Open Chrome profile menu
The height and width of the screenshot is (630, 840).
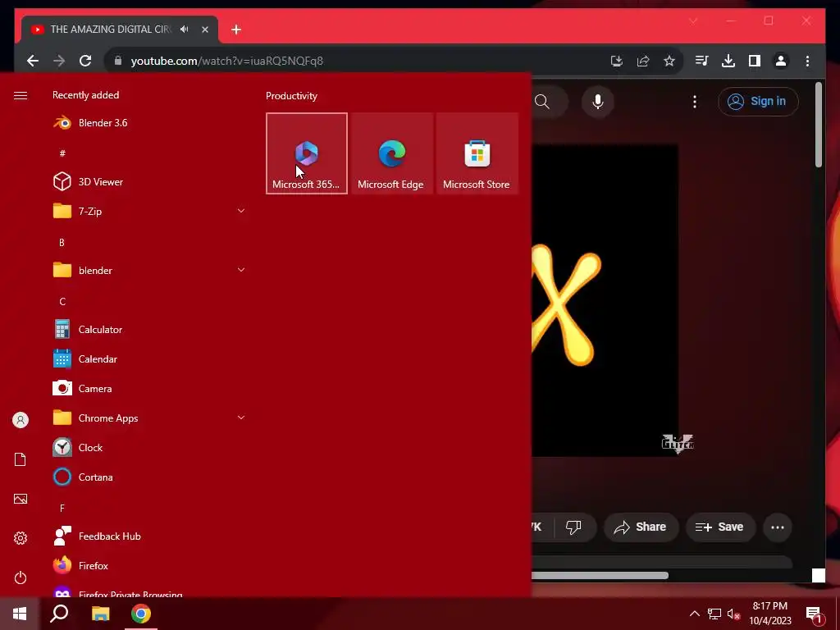click(x=781, y=61)
